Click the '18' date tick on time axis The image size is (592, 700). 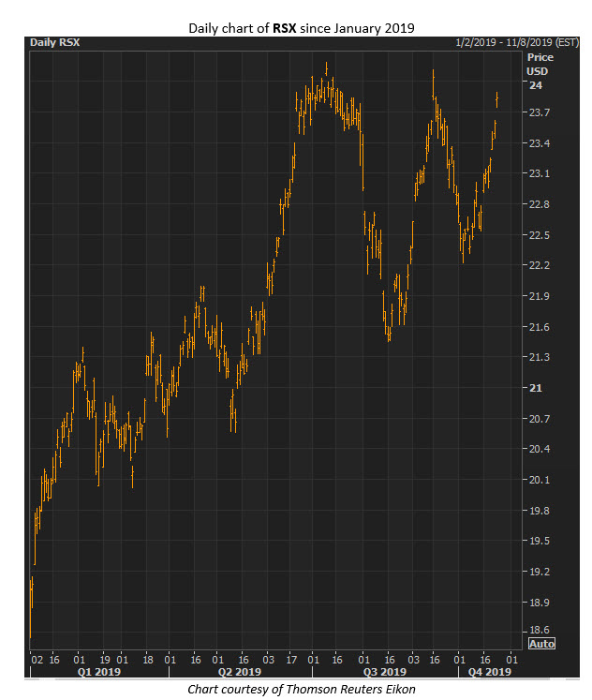148,660
